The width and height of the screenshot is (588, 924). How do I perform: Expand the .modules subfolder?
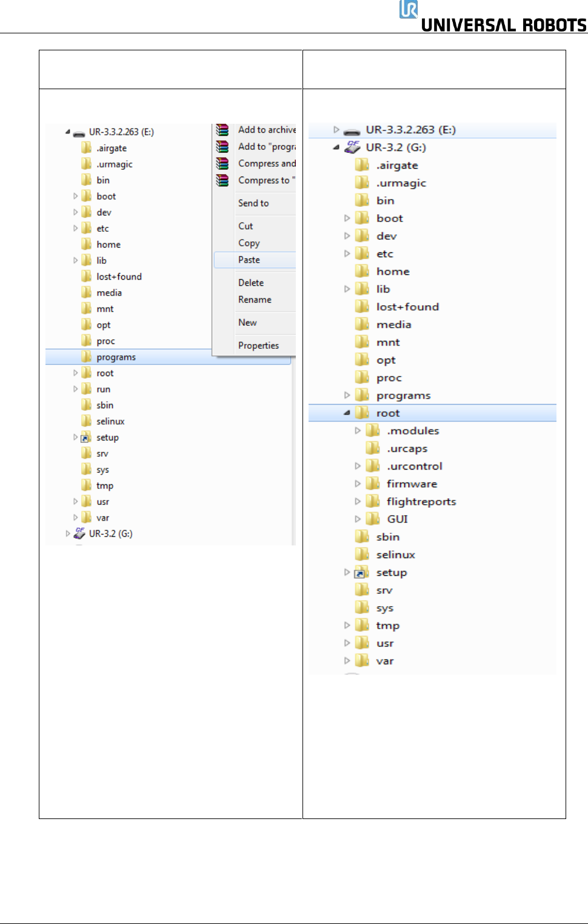(358, 430)
